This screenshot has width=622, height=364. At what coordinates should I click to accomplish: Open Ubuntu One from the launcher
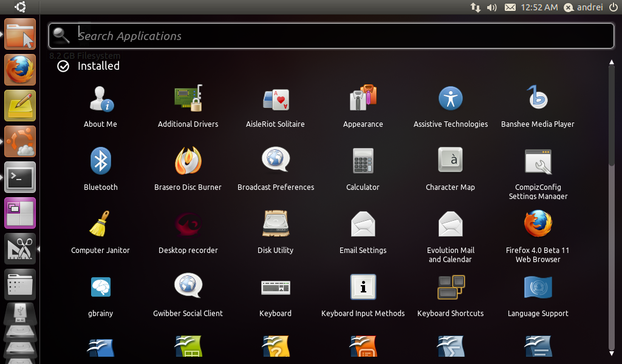pos(20,141)
